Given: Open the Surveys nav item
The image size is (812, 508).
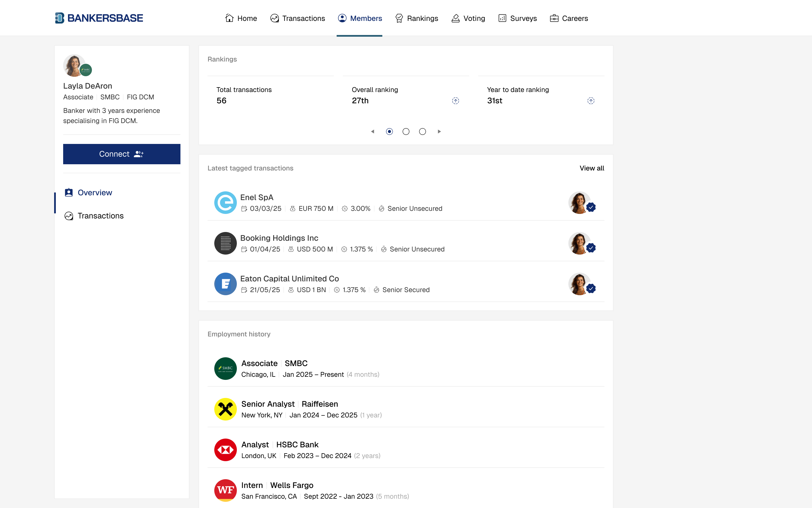Looking at the screenshot, I should tap(517, 18).
